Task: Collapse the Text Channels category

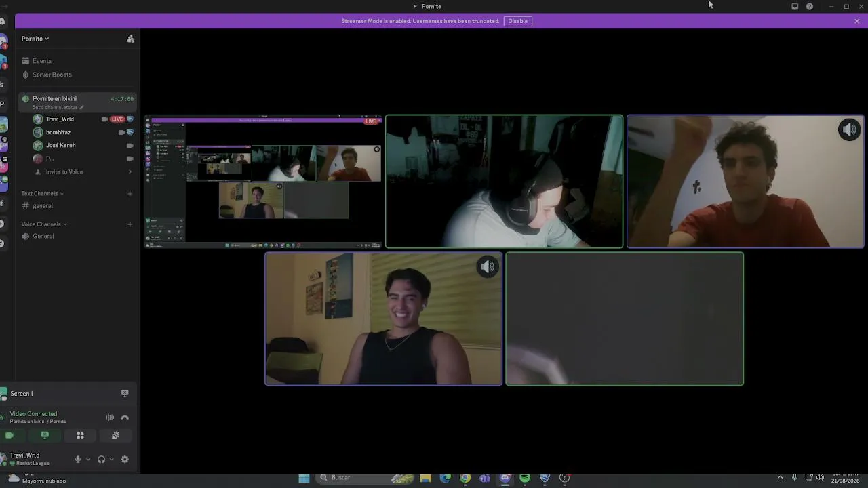Action: click(x=43, y=194)
